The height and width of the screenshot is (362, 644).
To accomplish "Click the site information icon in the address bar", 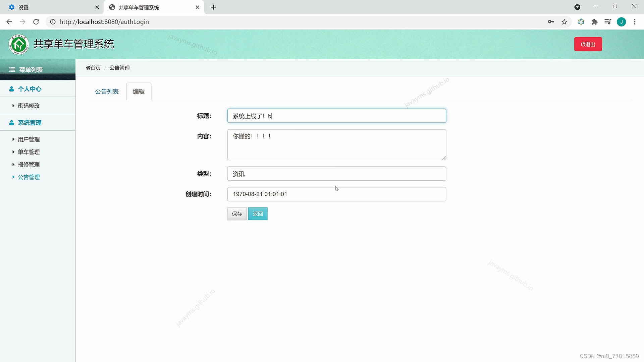I will click(53, 22).
